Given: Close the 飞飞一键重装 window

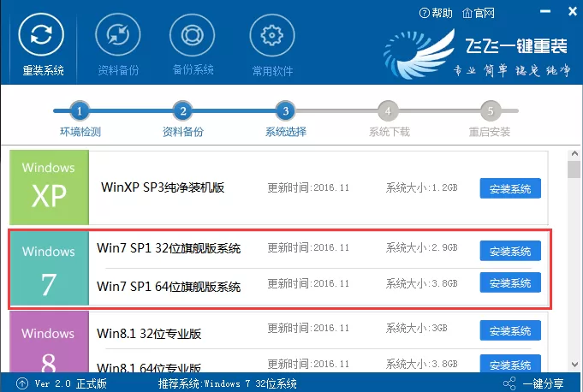Looking at the screenshot, I should [573, 11].
